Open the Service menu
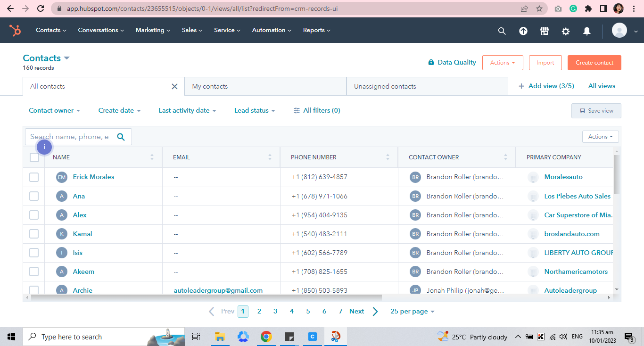The image size is (644, 346). (x=227, y=30)
